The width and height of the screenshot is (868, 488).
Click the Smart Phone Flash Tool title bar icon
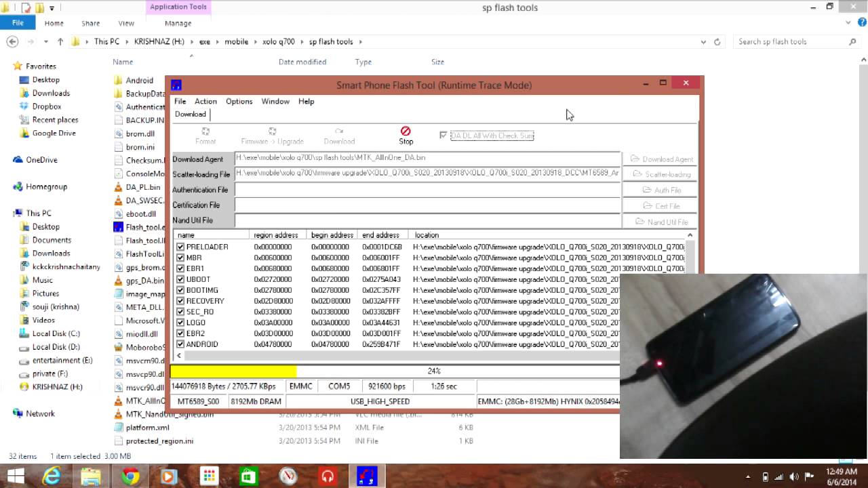176,85
